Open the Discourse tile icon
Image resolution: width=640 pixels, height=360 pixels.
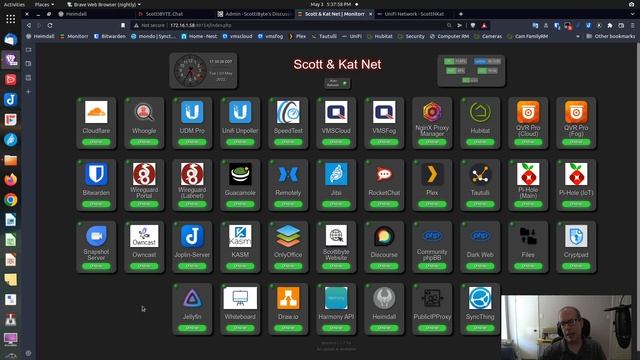[x=384, y=236]
